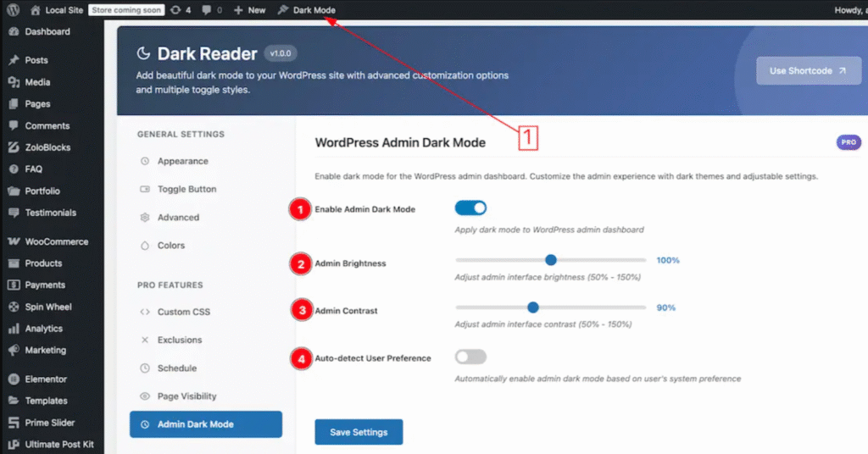This screenshot has width=868, height=454.
Task: Click the plus icon next to New
Action: click(238, 10)
